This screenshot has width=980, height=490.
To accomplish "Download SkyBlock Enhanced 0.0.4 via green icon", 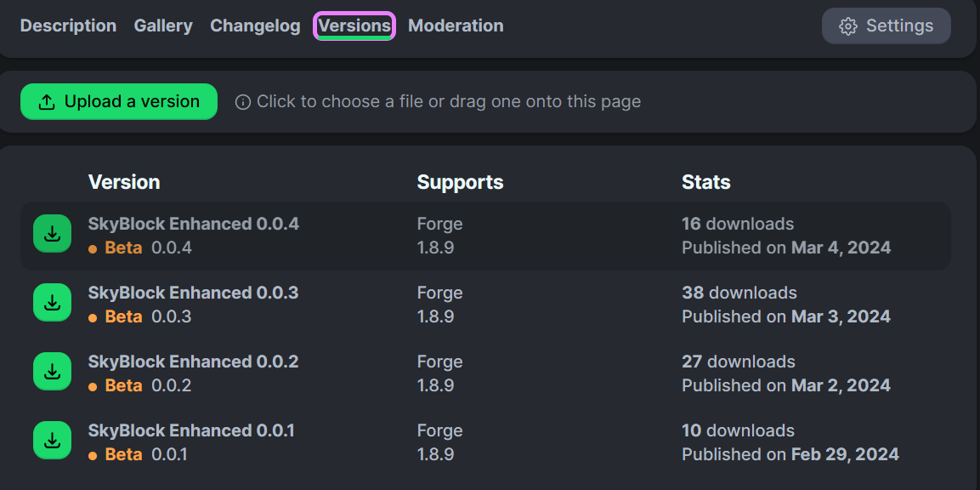I will click(53, 233).
